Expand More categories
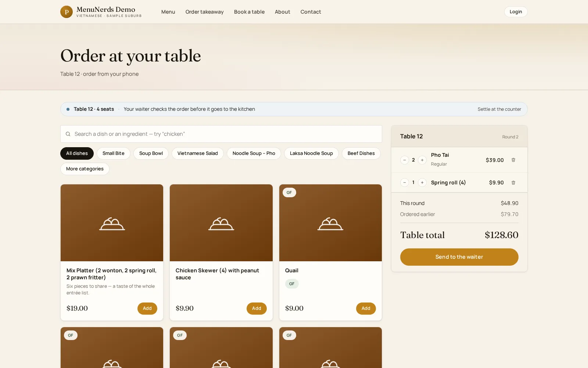Viewport: 588px width, 368px height. point(85,169)
